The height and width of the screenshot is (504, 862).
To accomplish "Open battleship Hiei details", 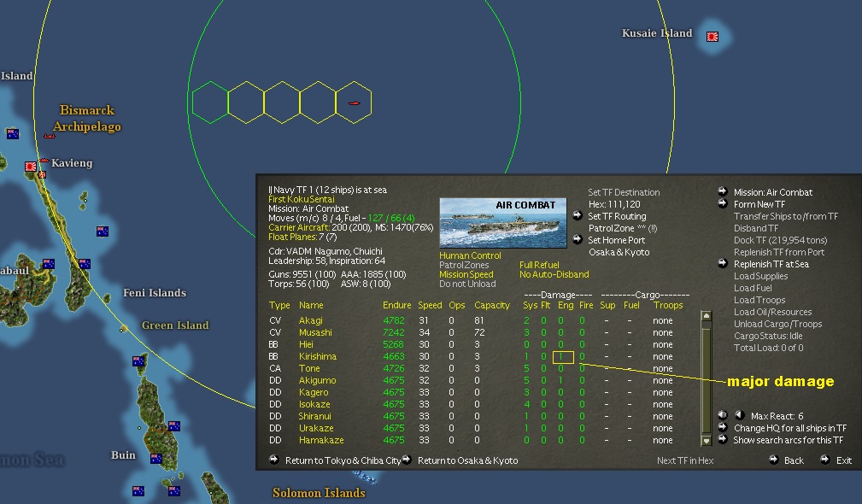I will point(306,344).
